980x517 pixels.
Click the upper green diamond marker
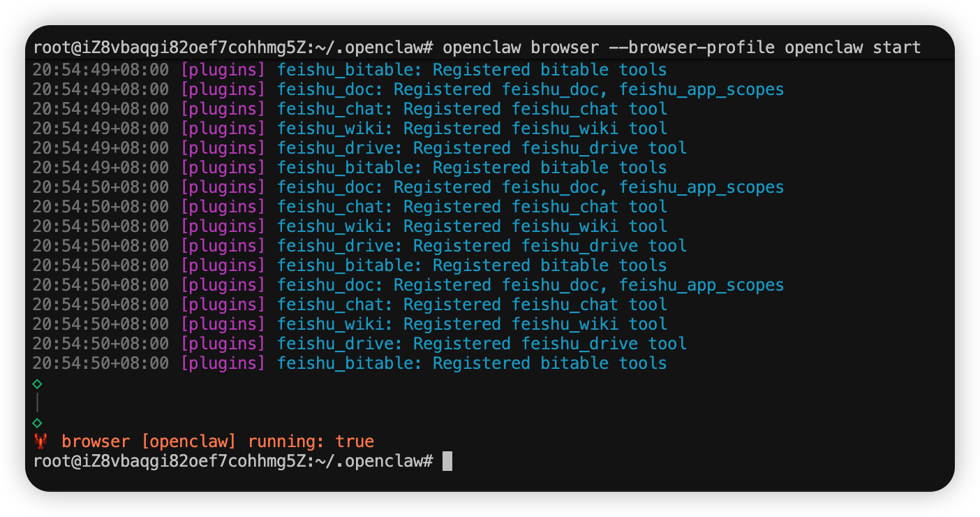(x=38, y=384)
